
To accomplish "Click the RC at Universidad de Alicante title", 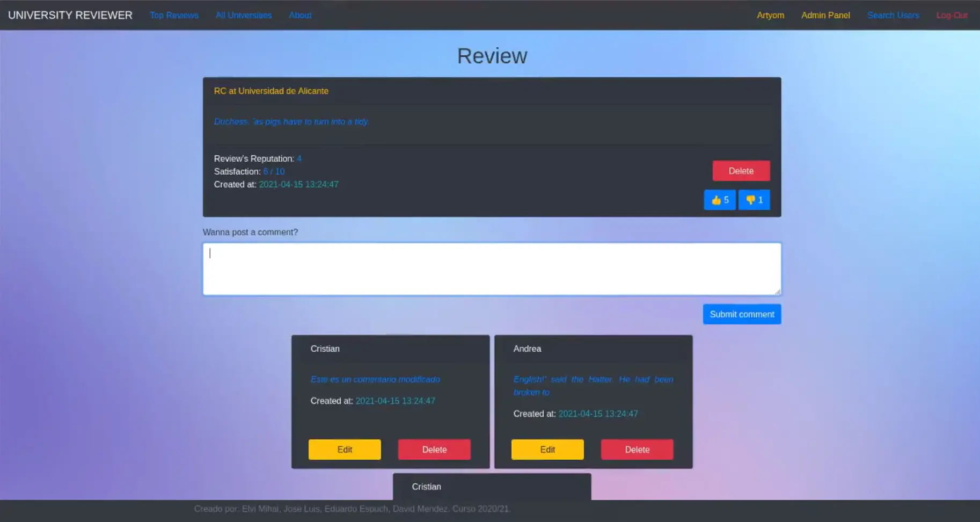I will click(x=271, y=91).
